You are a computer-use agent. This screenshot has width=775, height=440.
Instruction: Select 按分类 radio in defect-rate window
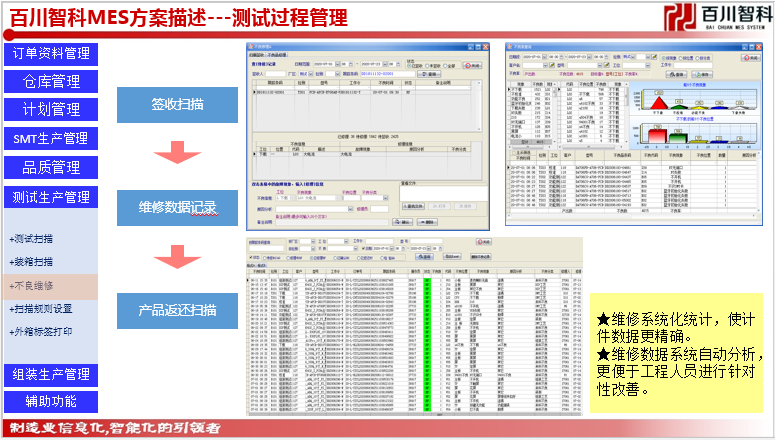click(x=697, y=58)
